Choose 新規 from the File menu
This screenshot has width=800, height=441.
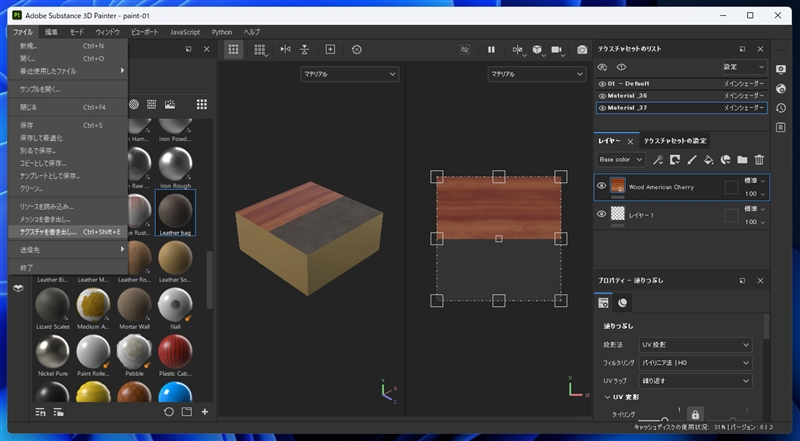pyautogui.click(x=68, y=46)
